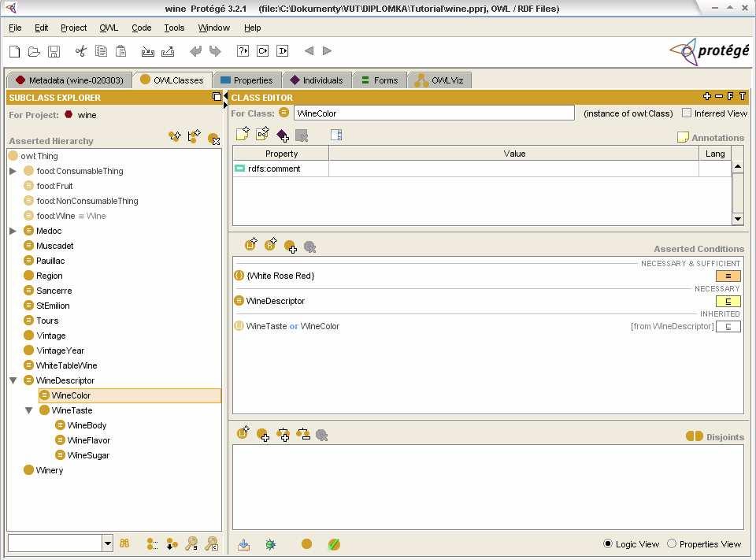Switch to the OWLViz tab

tap(439, 80)
